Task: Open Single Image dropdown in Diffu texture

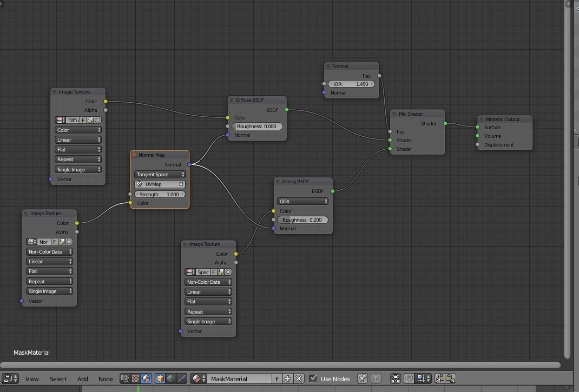Action: (x=78, y=169)
